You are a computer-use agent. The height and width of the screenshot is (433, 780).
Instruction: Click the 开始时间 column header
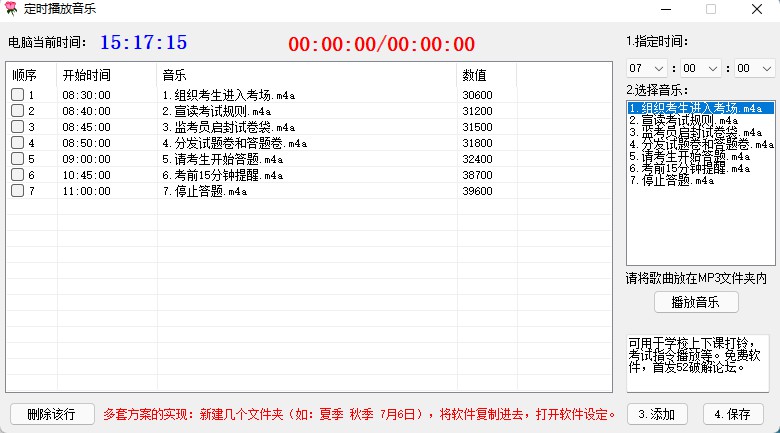coord(107,75)
